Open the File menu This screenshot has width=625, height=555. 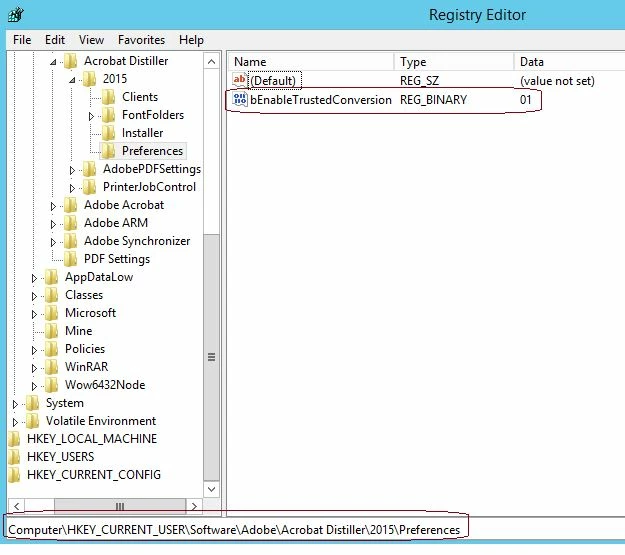tap(22, 40)
